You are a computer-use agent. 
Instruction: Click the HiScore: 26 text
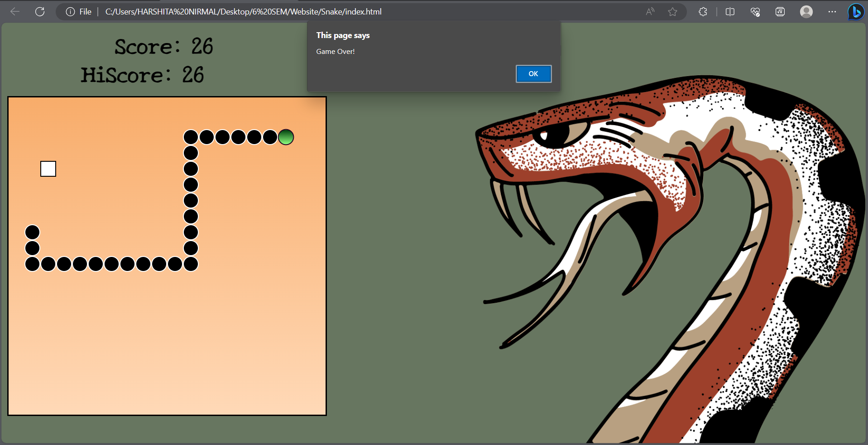142,75
